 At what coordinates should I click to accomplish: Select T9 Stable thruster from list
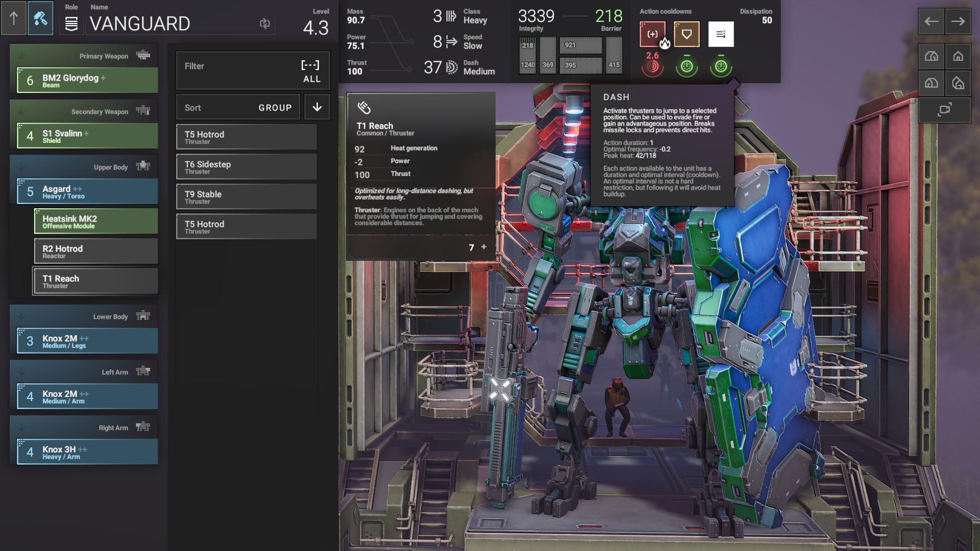click(247, 197)
